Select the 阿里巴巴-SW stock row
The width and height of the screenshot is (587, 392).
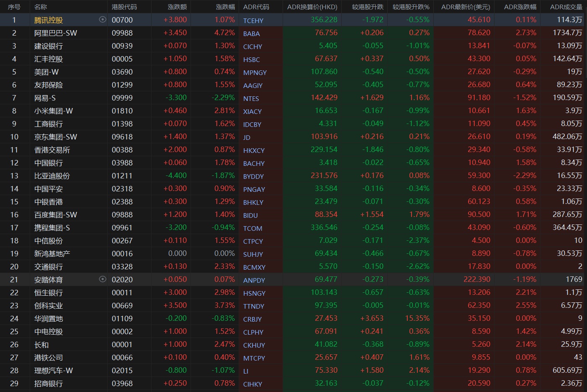pyautogui.click(x=56, y=33)
